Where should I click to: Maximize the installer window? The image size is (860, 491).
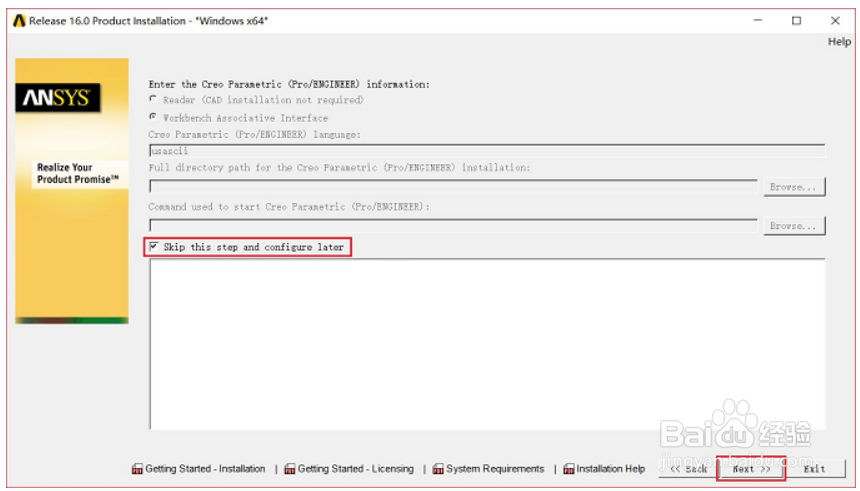click(796, 21)
